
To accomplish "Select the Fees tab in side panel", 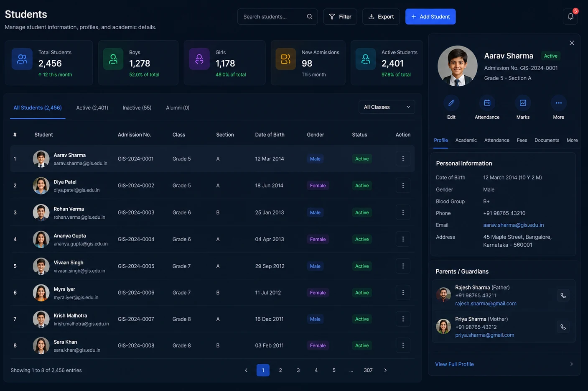I will tap(522, 141).
